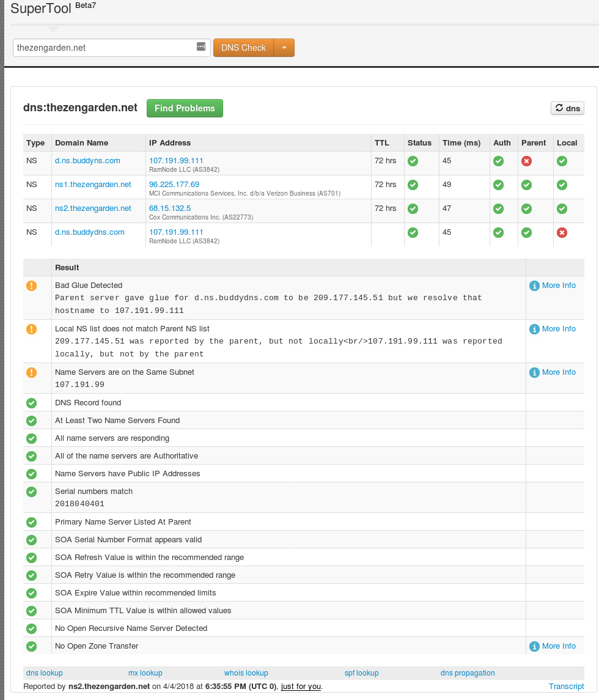Click the green Auth check for ns2.thezengarden.net
Viewport: 599px width, 700px height.
coord(499,209)
